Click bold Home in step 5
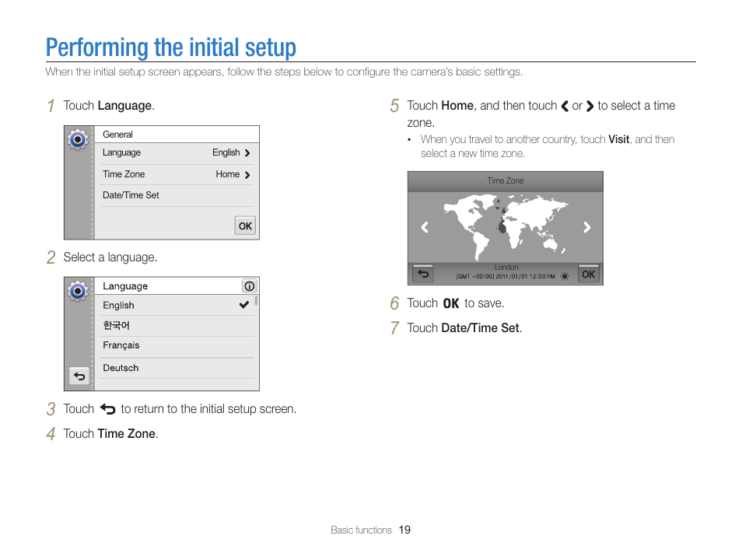The height and width of the screenshot is (560, 742). coord(457,106)
